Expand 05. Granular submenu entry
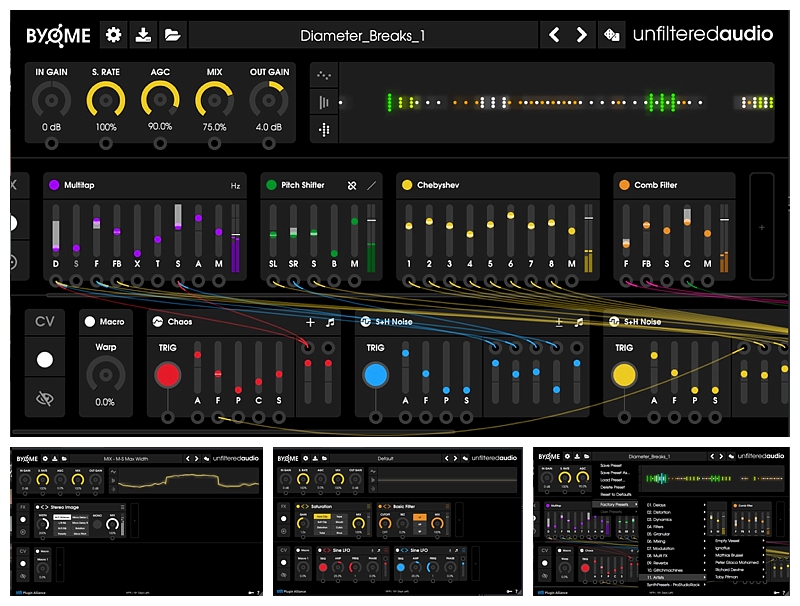This screenshot has height=606, width=800. pos(672,534)
